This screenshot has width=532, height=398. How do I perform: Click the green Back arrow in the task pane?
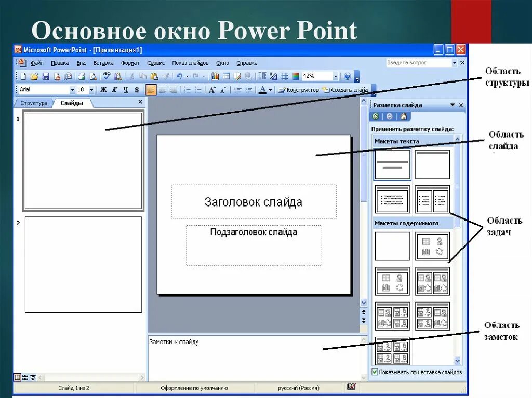[x=376, y=117]
